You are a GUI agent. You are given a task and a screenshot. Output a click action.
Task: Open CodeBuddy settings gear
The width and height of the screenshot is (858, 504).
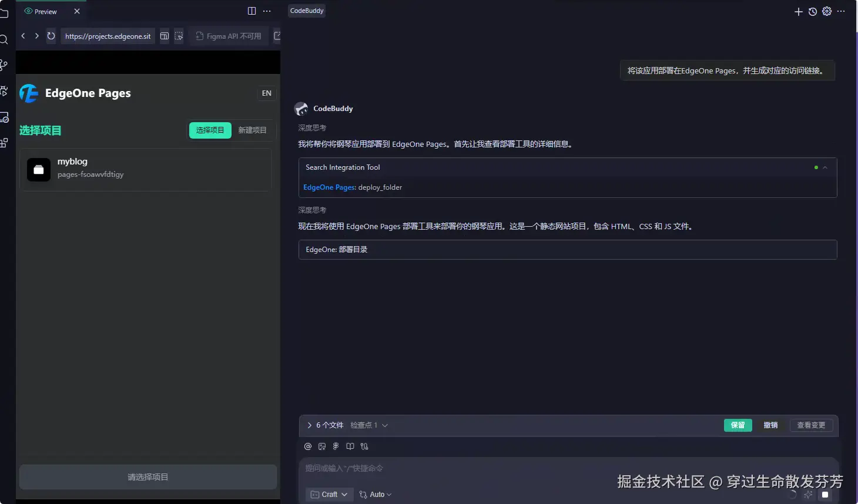827,11
